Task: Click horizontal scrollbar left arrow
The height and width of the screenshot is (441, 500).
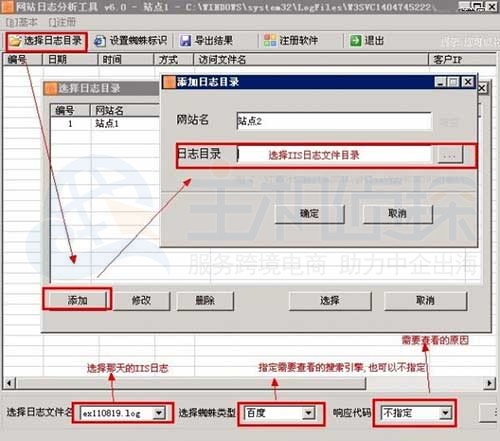Action: coord(9,383)
